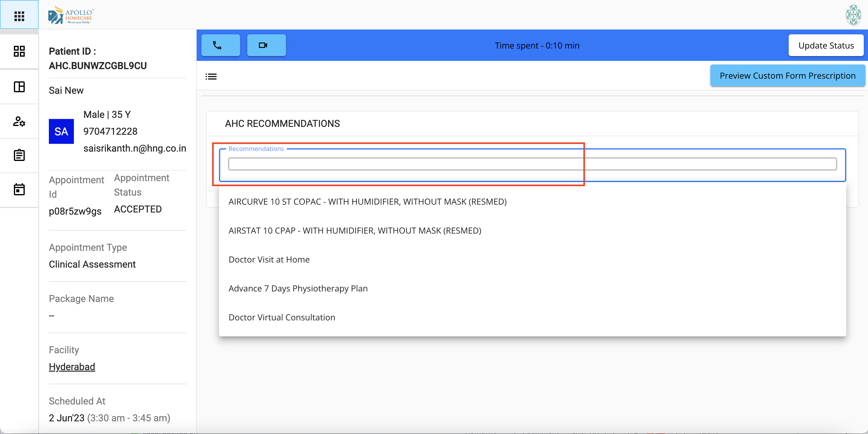Choose Doctor Visit at Home
The height and width of the screenshot is (434, 868).
pos(269,259)
